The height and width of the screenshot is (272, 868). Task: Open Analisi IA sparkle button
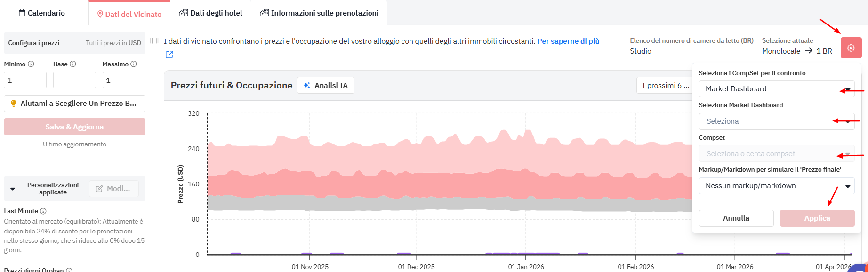(x=326, y=86)
